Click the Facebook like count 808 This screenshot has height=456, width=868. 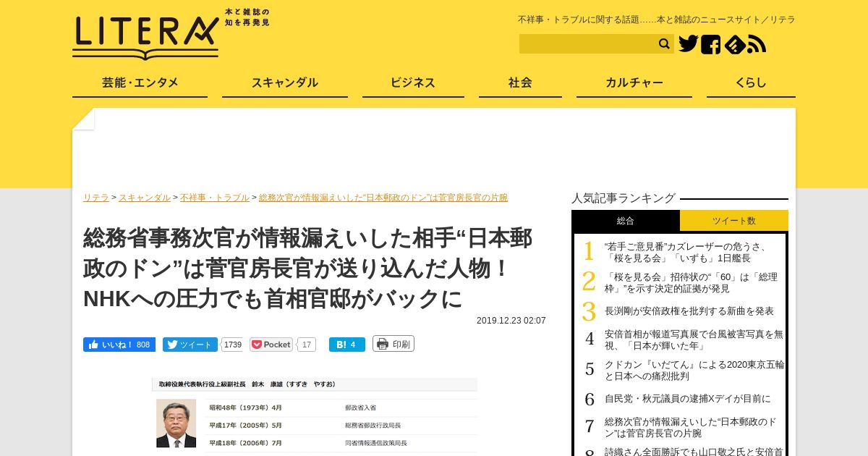pyautogui.click(x=143, y=345)
